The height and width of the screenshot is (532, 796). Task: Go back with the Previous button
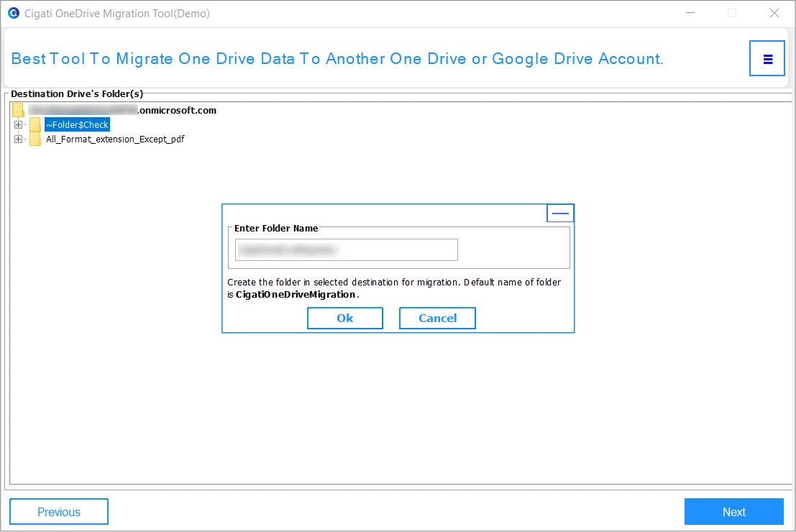coord(59,512)
